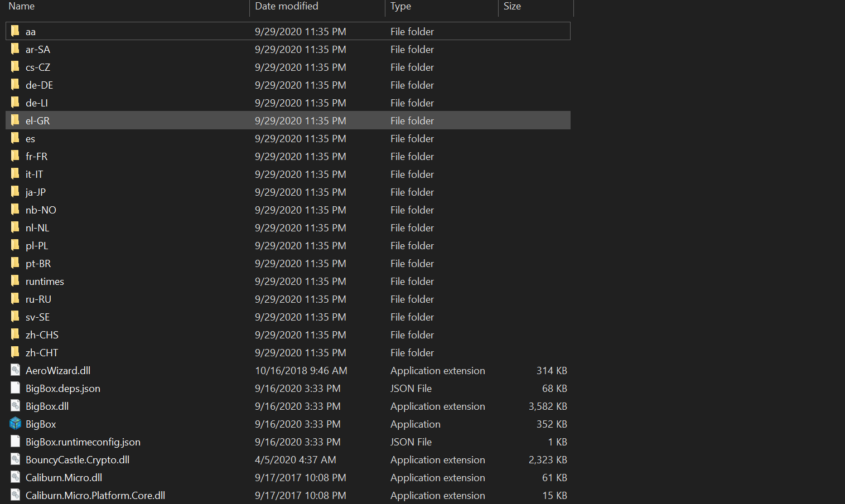Click the '2,323 KB' size value
The width and height of the screenshot is (845, 504).
point(548,460)
